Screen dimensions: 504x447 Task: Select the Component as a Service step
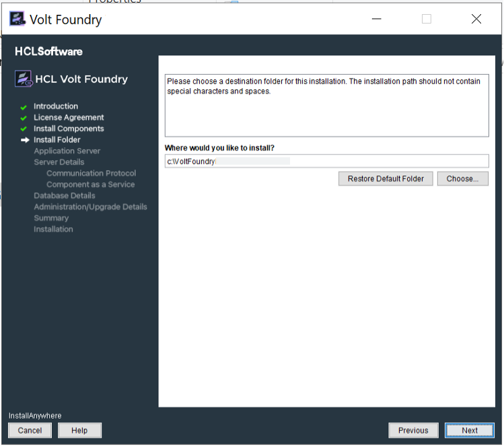(x=91, y=185)
